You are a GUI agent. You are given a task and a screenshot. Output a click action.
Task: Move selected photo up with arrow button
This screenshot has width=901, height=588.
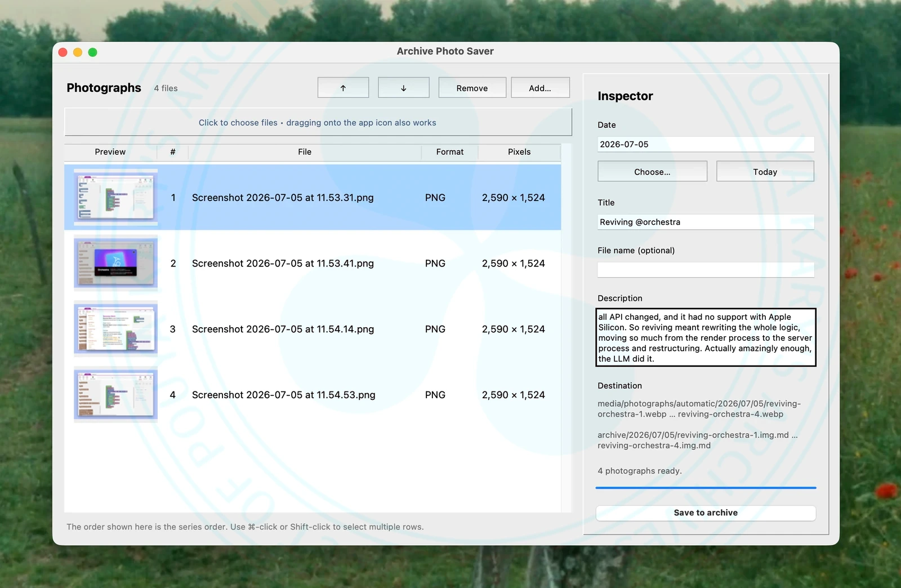(x=343, y=88)
